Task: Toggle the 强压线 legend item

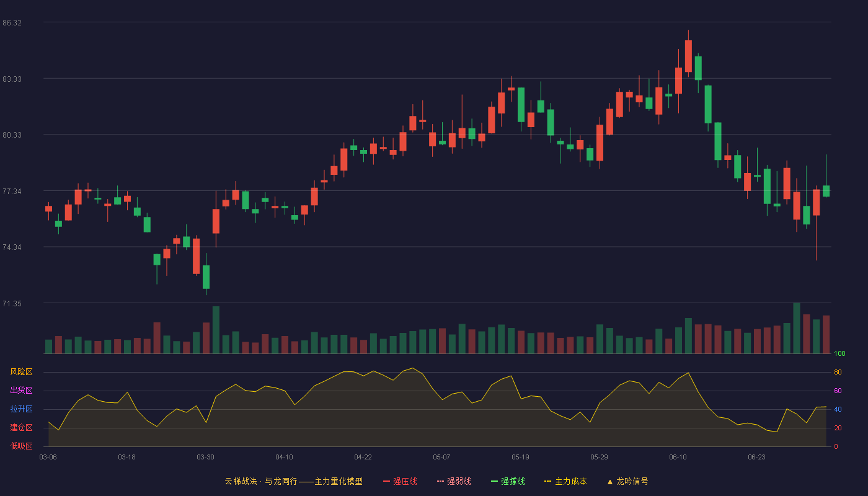Action: [x=400, y=481]
